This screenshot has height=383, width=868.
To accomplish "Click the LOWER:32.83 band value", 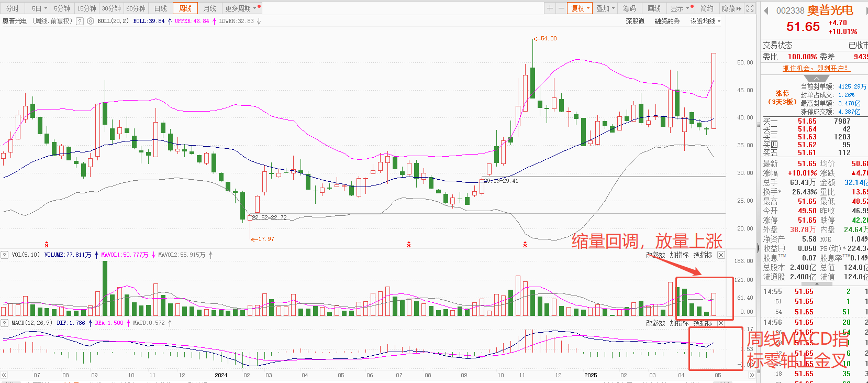I will [236, 21].
